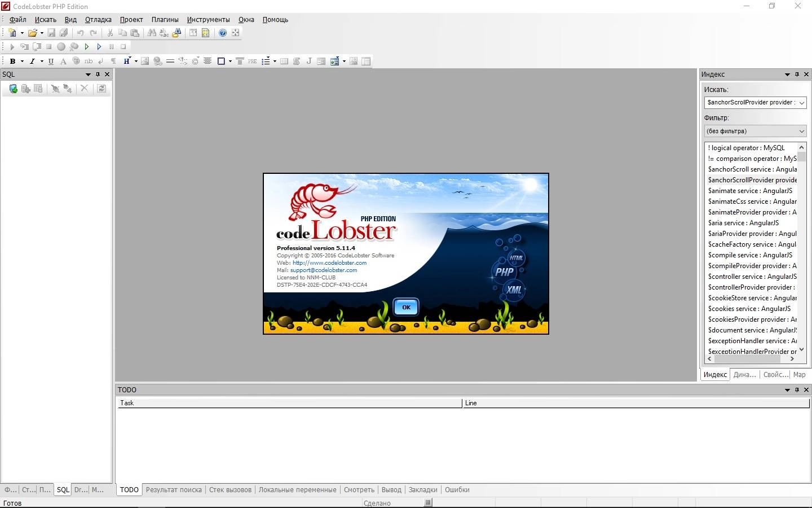
Task: Insert image tag from HTML toolbar
Action: pos(145,61)
